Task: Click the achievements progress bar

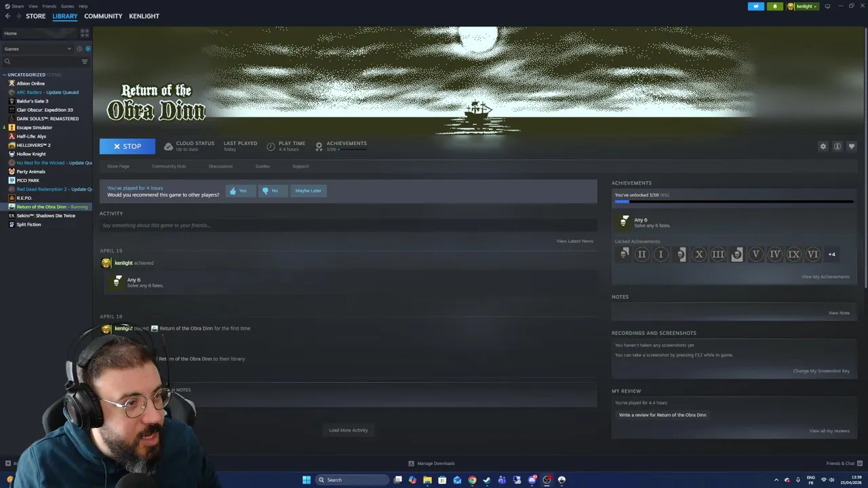Action: 734,201
